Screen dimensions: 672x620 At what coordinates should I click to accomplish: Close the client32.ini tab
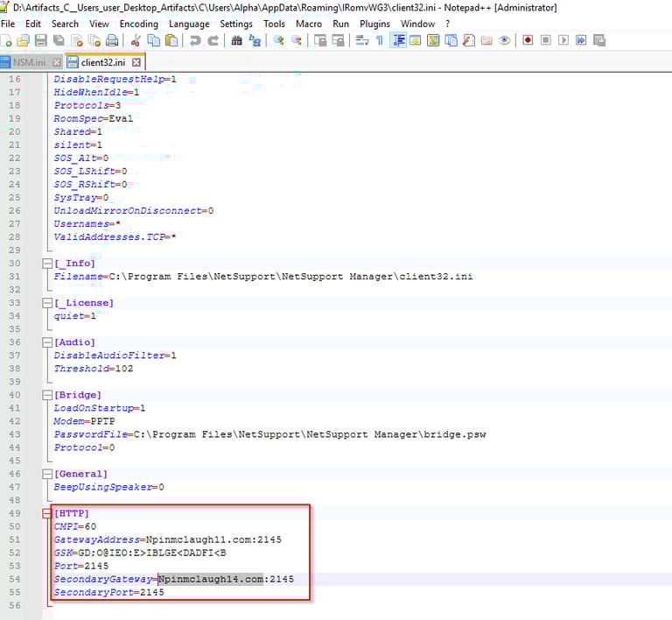click(136, 62)
